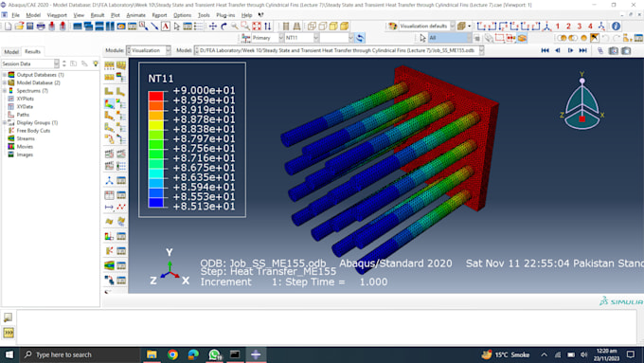The image size is (644, 363).
Task: Open the Viewport menu
Action: pyautogui.click(x=57, y=15)
